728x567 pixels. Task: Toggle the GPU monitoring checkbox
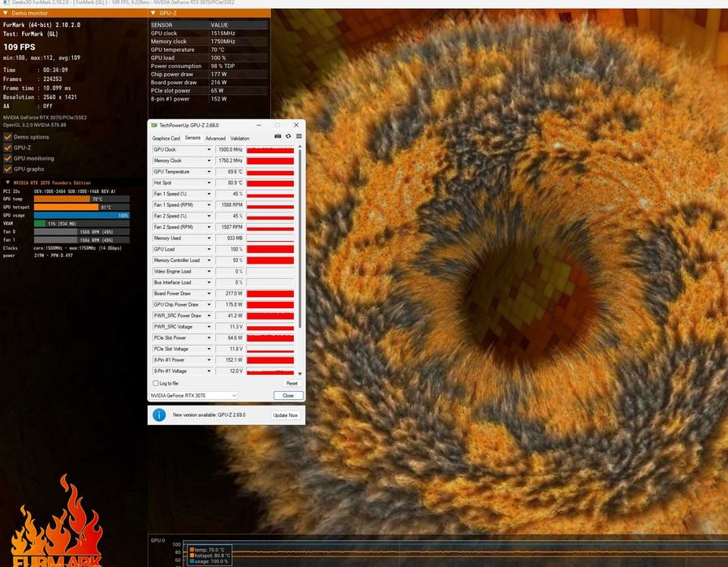[7, 158]
